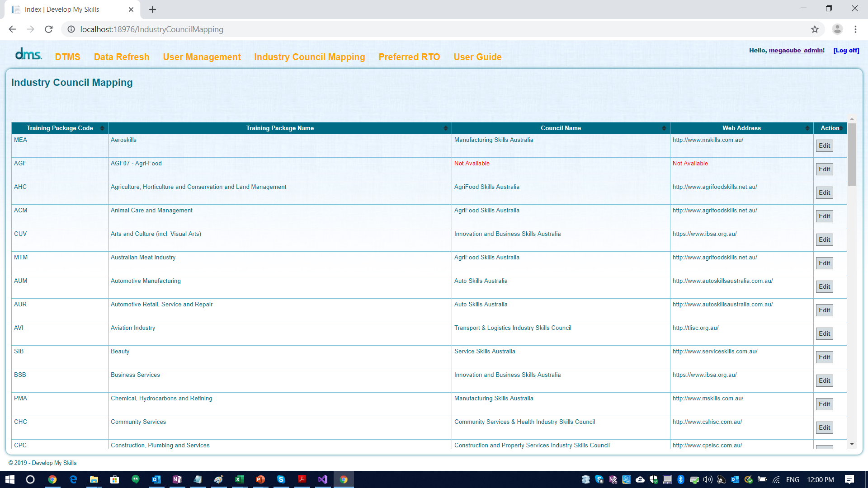Reload the page with the refresh icon
The height and width of the screenshot is (488, 868).
coord(49,29)
